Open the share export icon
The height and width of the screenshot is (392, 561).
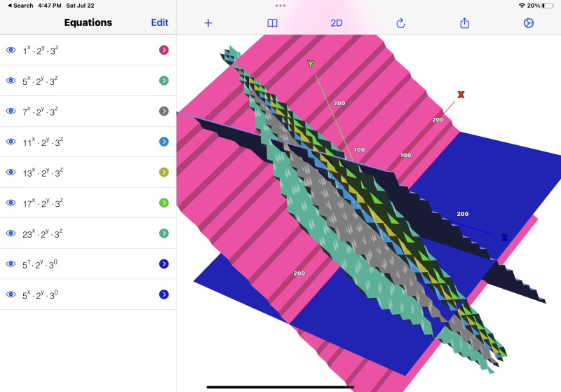(x=464, y=23)
